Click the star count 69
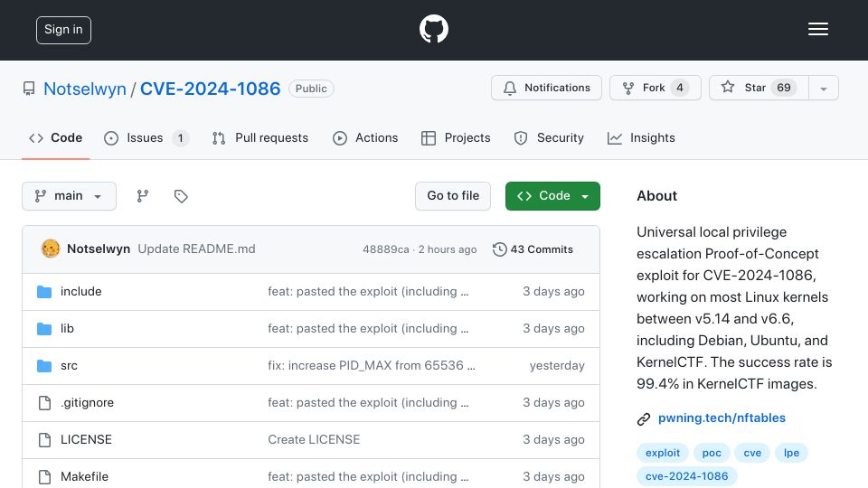The image size is (868, 488). (x=783, y=88)
